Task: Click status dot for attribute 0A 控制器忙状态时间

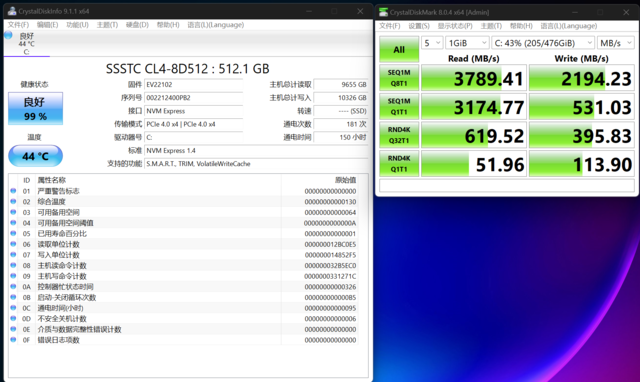Action: point(13,286)
